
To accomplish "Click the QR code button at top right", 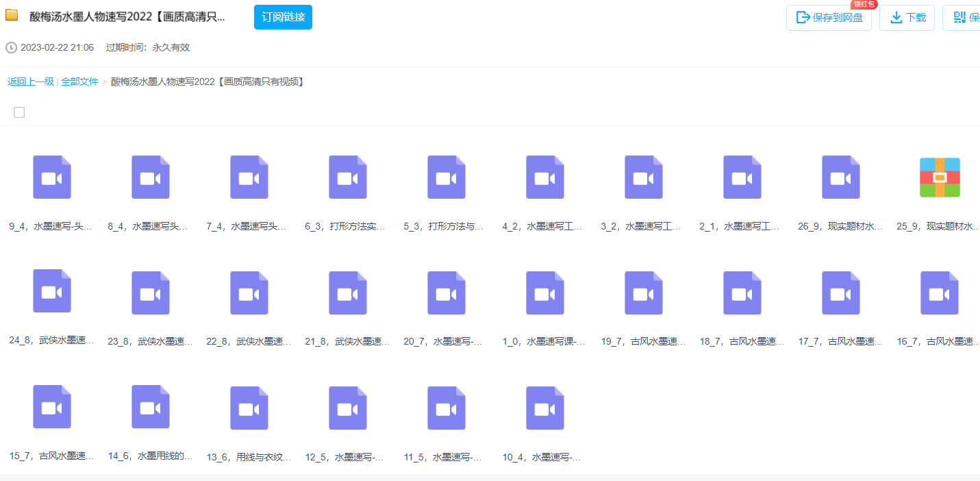I will pos(963,18).
